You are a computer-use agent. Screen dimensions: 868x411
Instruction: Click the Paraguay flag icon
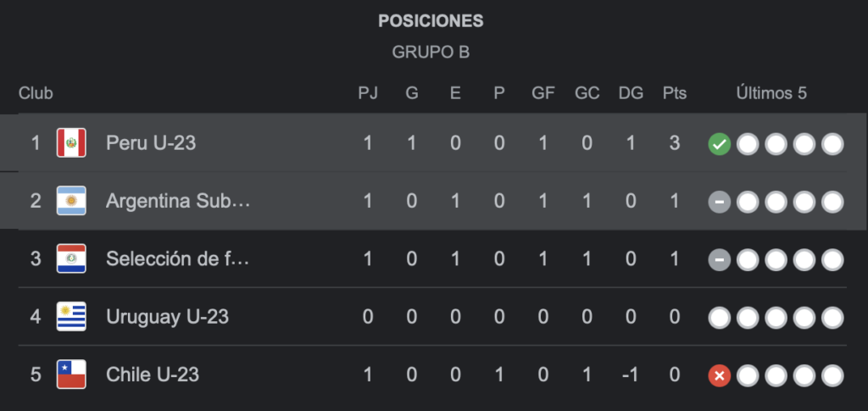point(71,258)
